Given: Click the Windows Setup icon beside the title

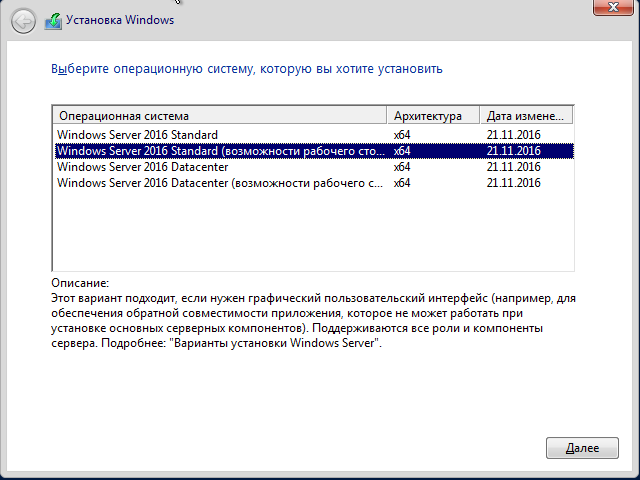Looking at the screenshot, I should [52, 20].
